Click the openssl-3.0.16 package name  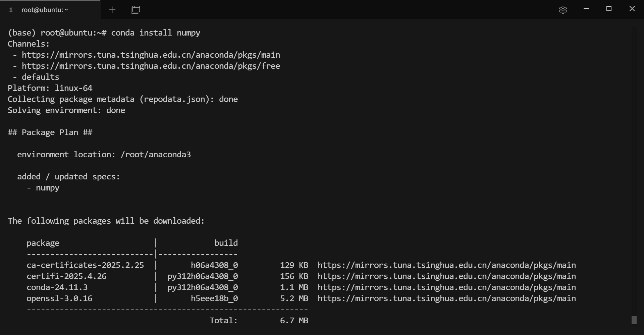(59, 298)
